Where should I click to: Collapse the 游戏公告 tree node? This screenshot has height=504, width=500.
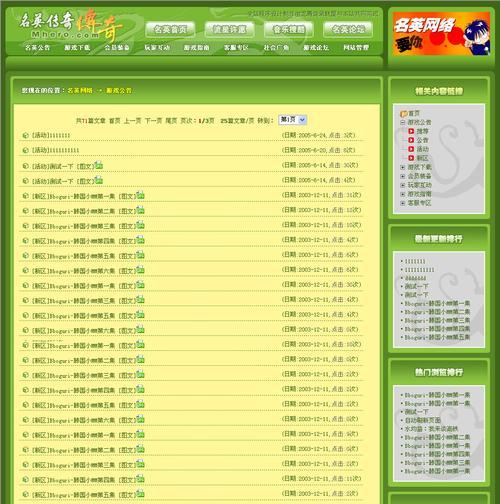tap(402, 122)
